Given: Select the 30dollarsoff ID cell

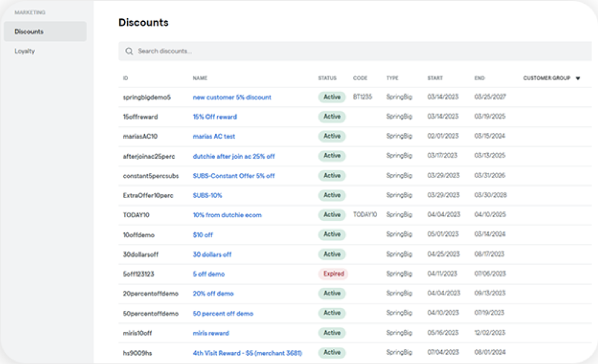Looking at the screenshot, I should [141, 254].
